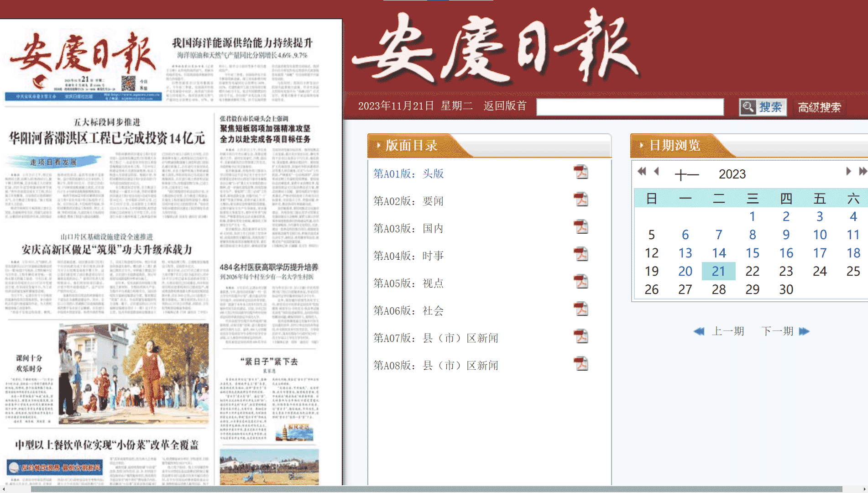Image resolution: width=868 pixels, height=493 pixels.
Task: Select the 日期浏览 tab header
Action: pyautogui.click(x=675, y=146)
